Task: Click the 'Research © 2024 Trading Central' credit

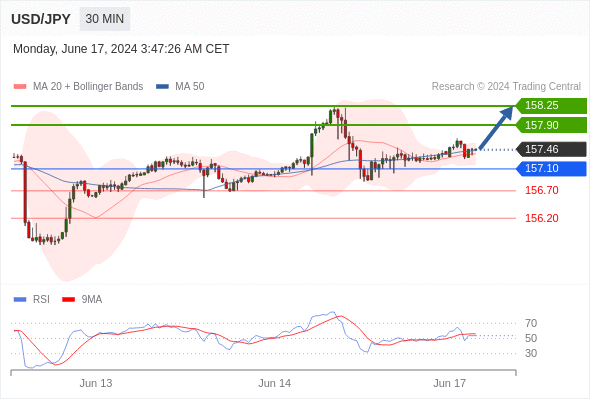Action: point(506,87)
